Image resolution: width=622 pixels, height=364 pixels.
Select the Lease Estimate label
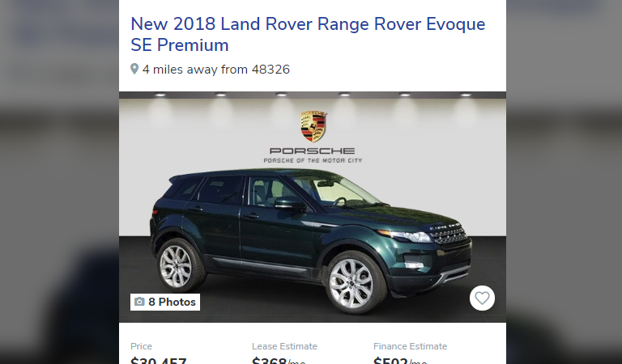tap(284, 346)
